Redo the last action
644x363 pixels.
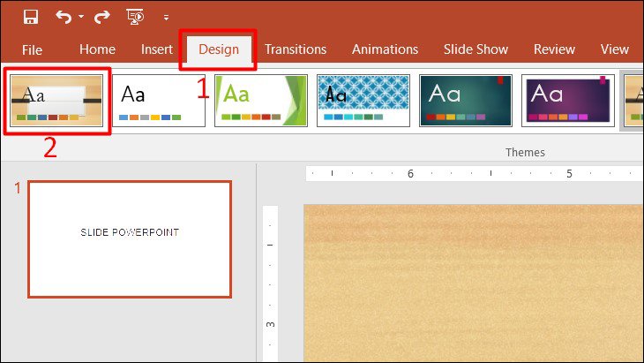pos(101,17)
